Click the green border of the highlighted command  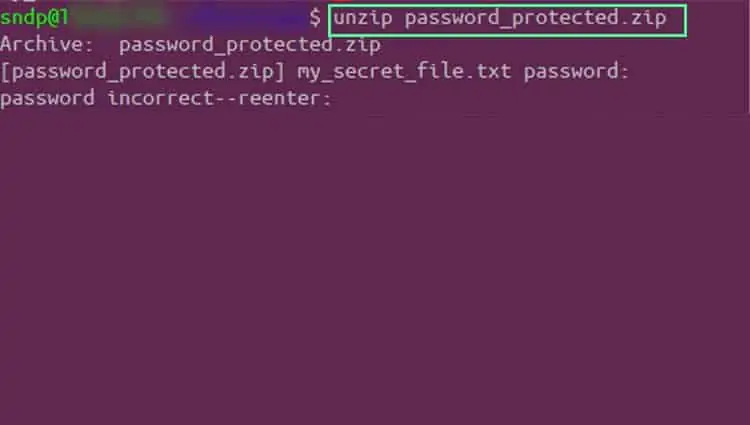507,6
